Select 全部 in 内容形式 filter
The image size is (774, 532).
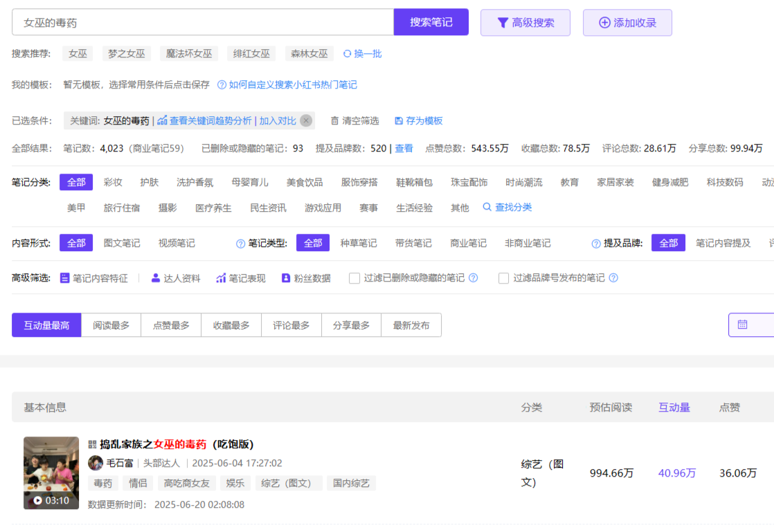tap(76, 243)
